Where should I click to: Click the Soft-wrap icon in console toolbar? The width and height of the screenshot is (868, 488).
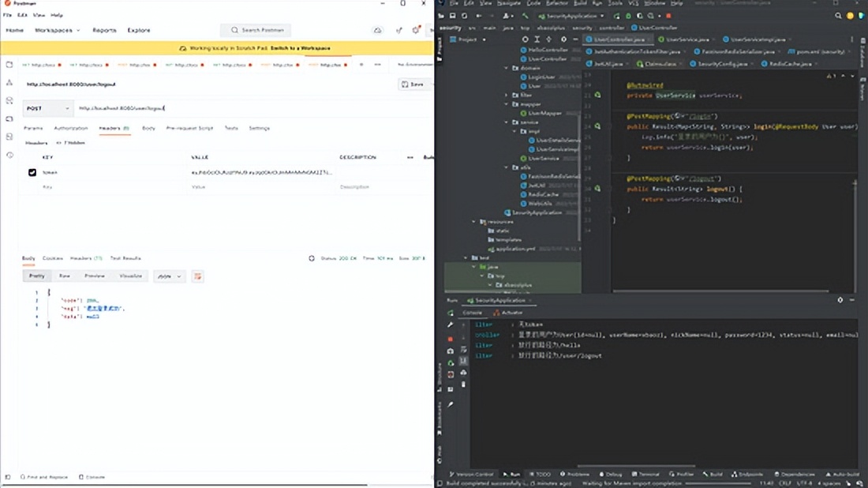click(463, 350)
